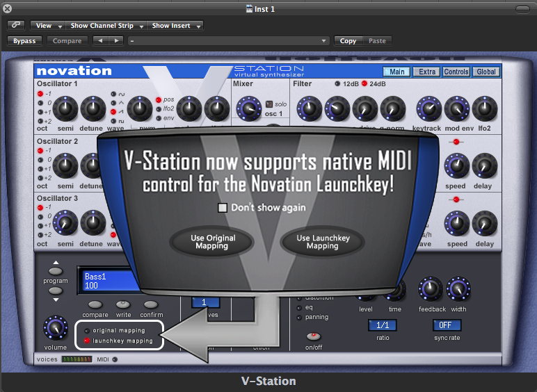Set Oscillator 1 octave to +2

pyautogui.click(x=40, y=121)
